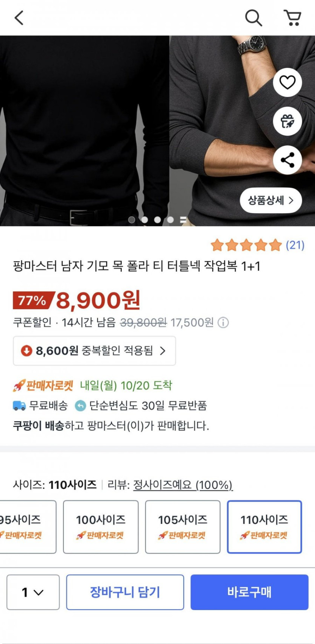Open the 상품상세 product details

pos(270,200)
